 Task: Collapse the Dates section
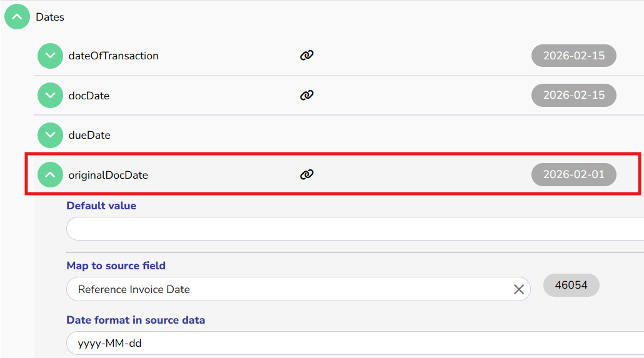click(18, 17)
